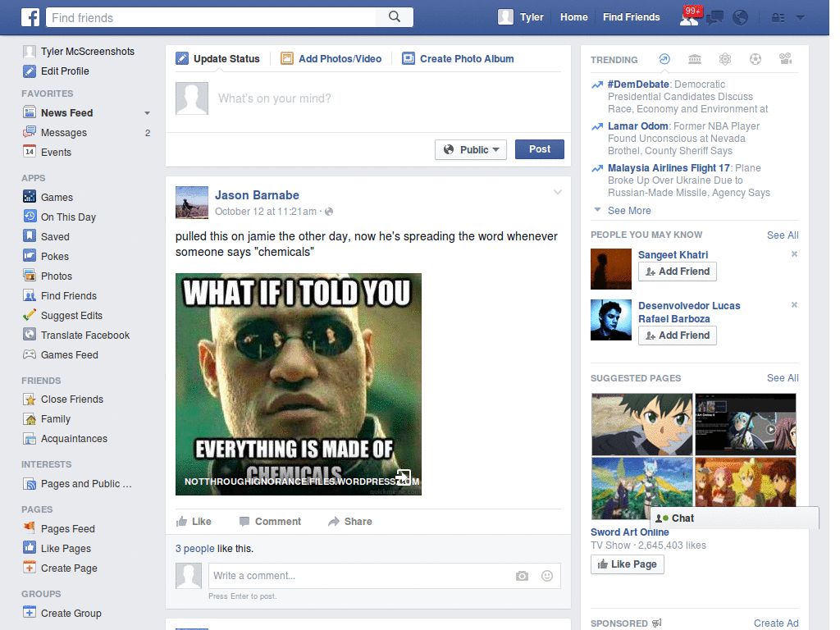The height and width of the screenshot is (630, 840).
Task: Focus the Find friends search field
Action: coord(212,18)
